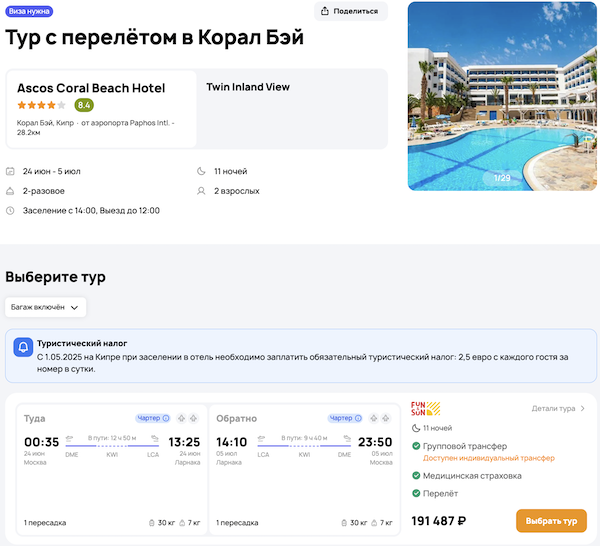
Task: Click the Перелёт included checkmark
Action: (x=416, y=494)
